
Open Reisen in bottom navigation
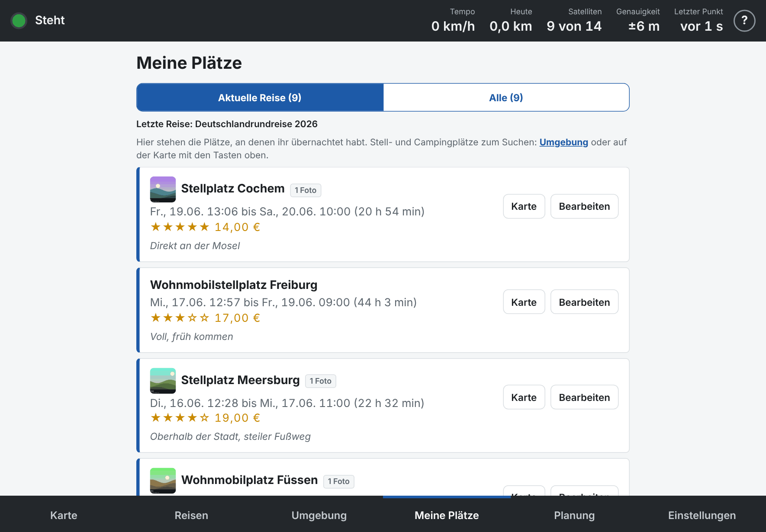(x=191, y=515)
